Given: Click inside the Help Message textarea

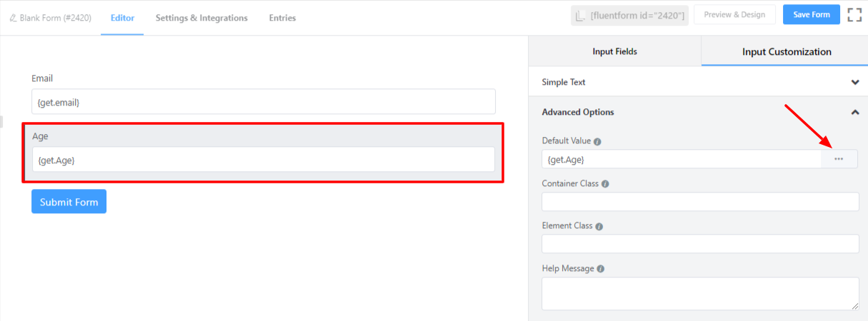Looking at the screenshot, I should coord(699,293).
